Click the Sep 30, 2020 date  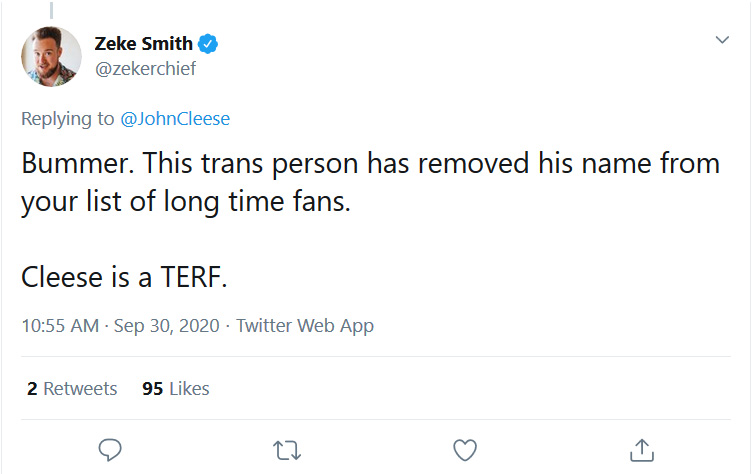pos(166,326)
